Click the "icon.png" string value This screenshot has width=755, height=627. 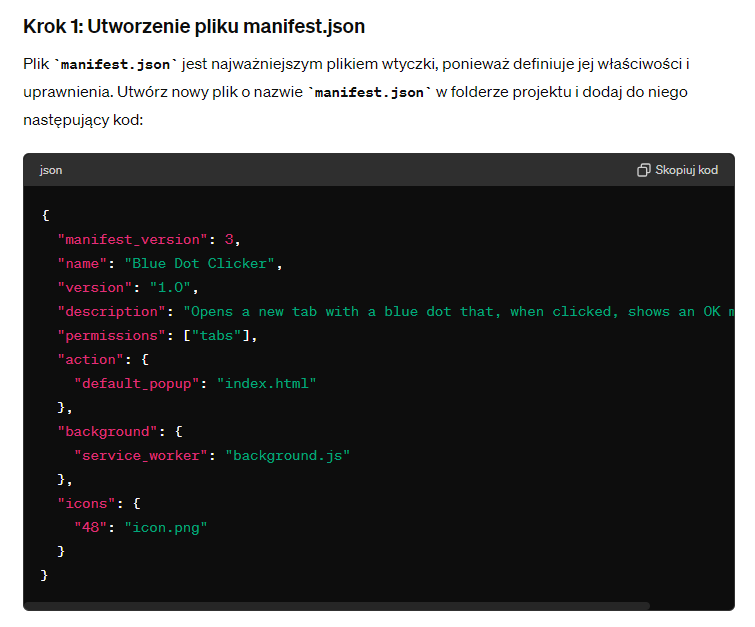(x=165, y=527)
